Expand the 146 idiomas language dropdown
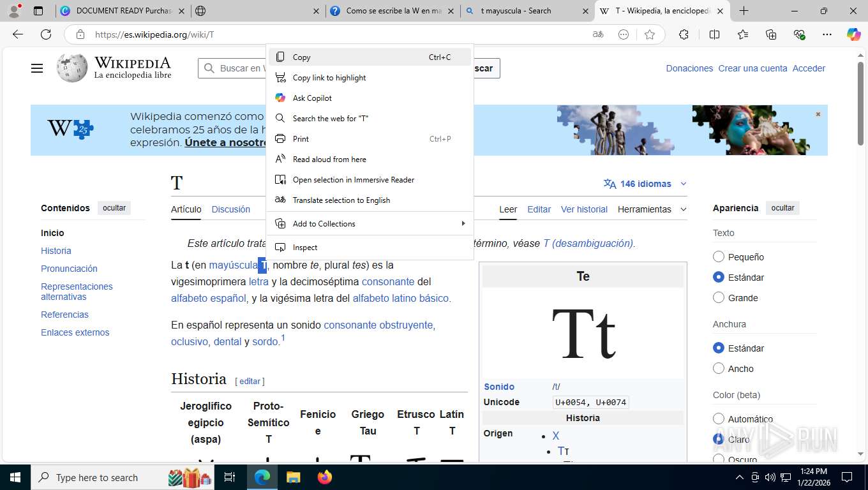The height and width of the screenshot is (490, 868). click(x=645, y=184)
